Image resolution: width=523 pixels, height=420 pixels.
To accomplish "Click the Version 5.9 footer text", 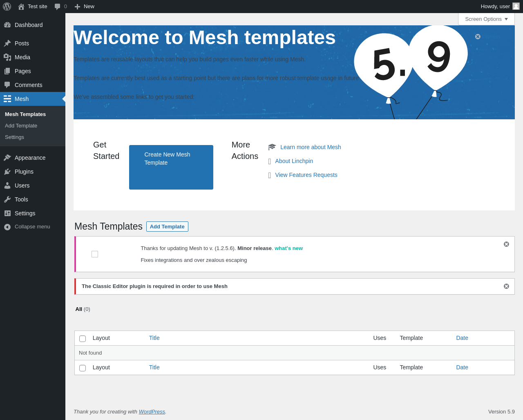I will pyautogui.click(x=501, y=412).
